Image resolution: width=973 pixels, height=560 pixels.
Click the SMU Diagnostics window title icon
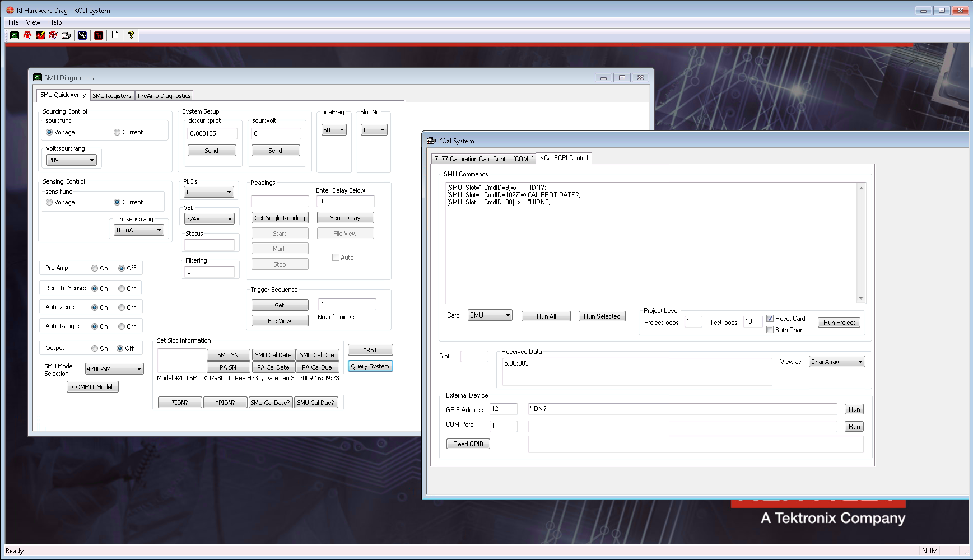pyautogui.click(x=38, y=77)
